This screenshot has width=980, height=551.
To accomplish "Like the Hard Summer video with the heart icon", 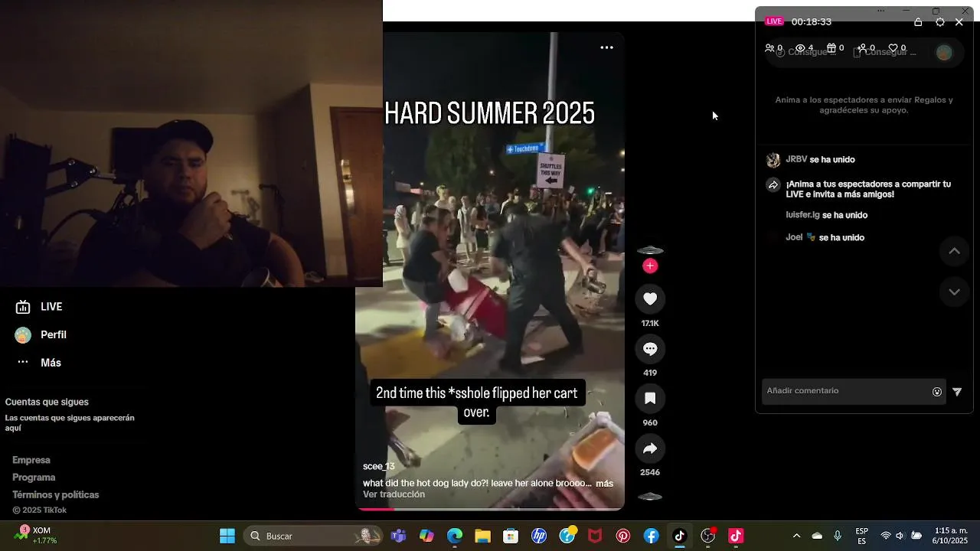I will tap(650, 299).
